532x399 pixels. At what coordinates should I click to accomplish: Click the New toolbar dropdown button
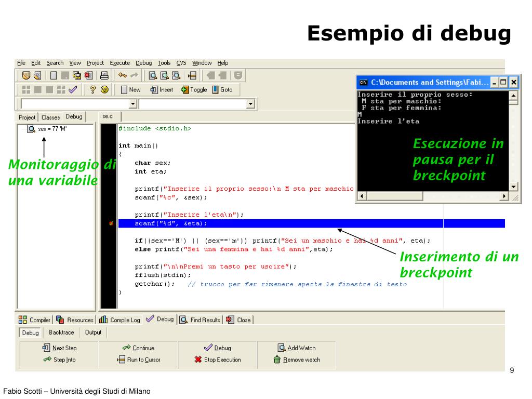(x=130, y=89)
